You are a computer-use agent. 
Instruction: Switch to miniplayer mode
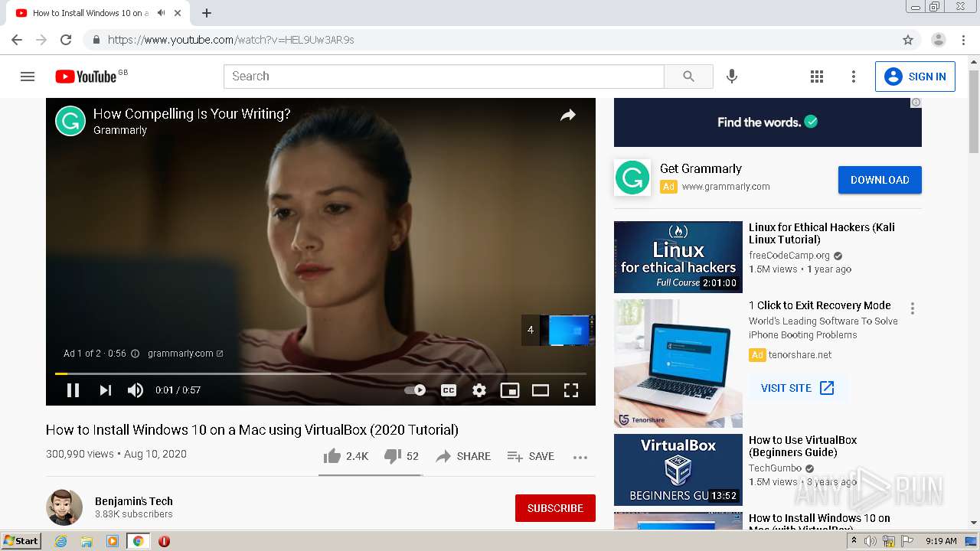[x=510, y=390]
